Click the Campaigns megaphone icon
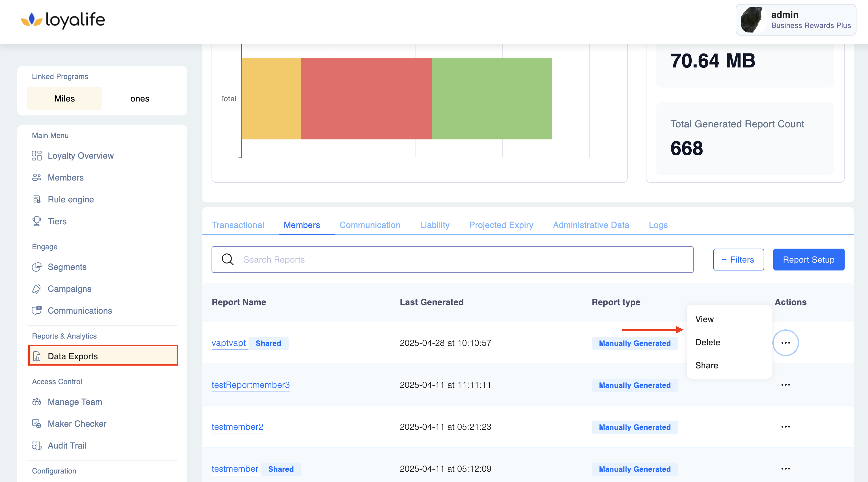Screen dimensions: 868x482 (x=36, y=289)
